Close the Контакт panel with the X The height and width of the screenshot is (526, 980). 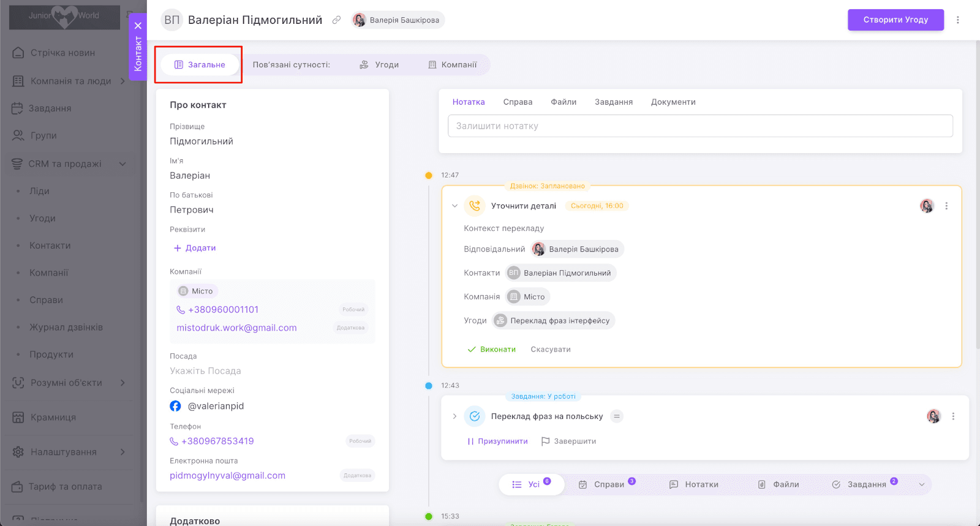138,26
